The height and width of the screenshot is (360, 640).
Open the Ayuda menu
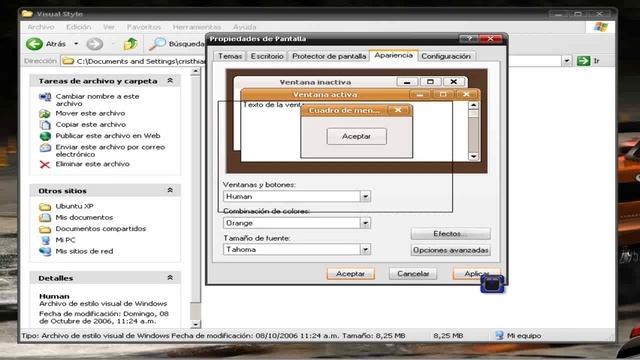[x=244, y=27]
